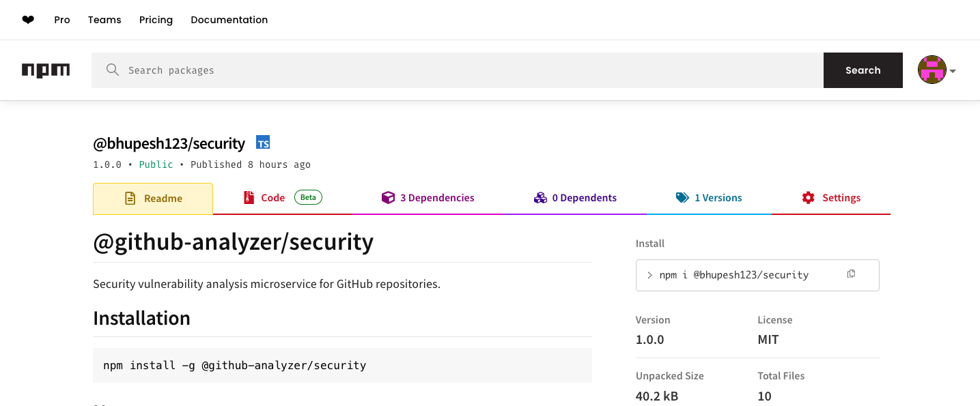The width and height of the screenshot is (980, 406).
Task: Go to npm home via logo
Action: [46, 70]
